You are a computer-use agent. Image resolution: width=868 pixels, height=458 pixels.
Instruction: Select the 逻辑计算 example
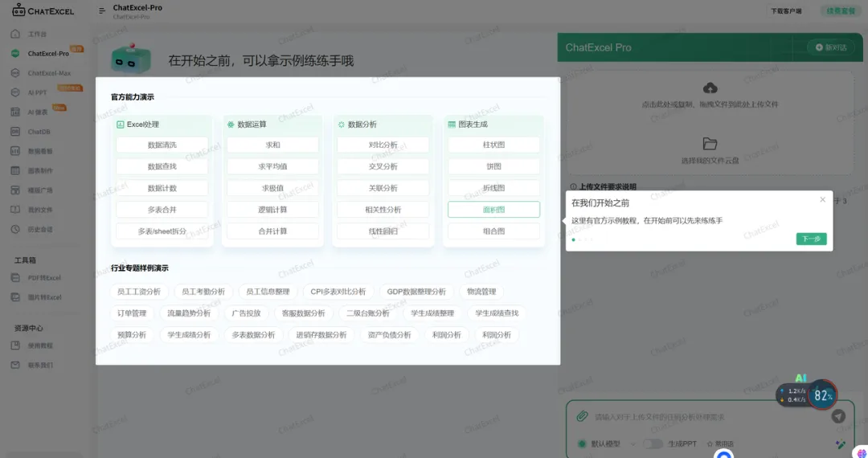(x=273, y=210)
